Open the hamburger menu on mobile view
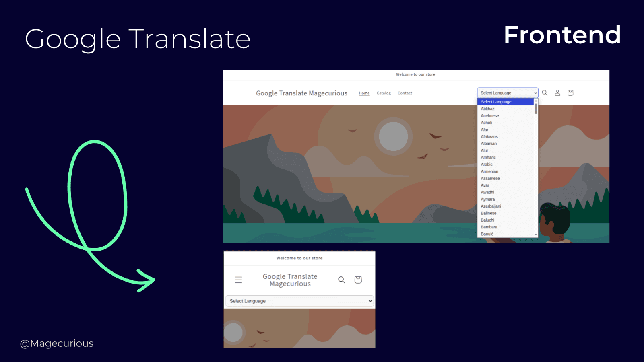The image size is (644, 362). (x=239, y=280)
